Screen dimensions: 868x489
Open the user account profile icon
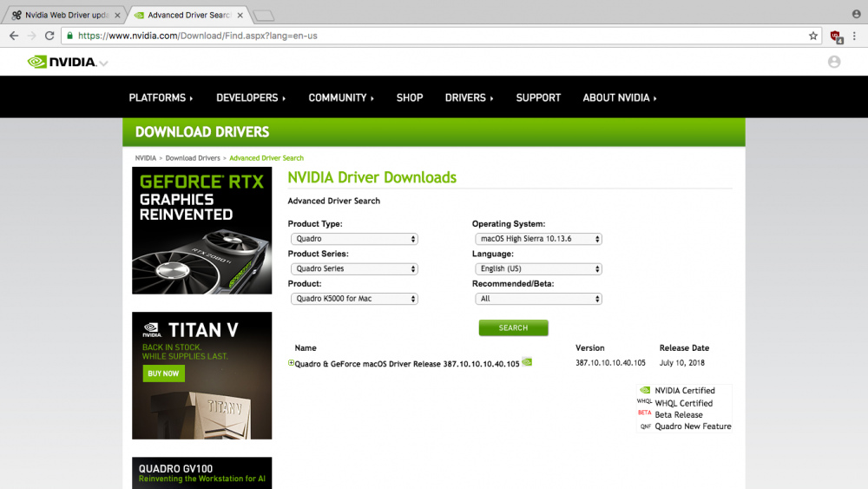[x=833, y=62]
